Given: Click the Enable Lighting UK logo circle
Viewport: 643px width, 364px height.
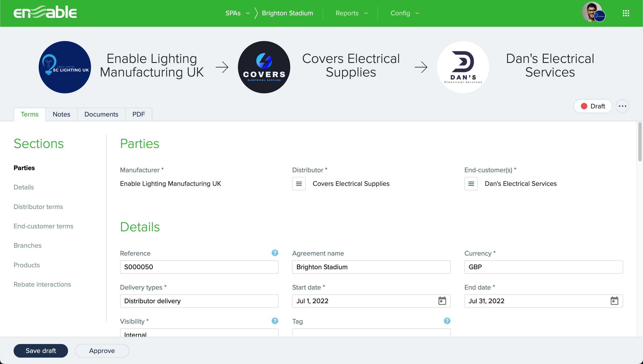Looking at the screenshot, I should [65, 67].
